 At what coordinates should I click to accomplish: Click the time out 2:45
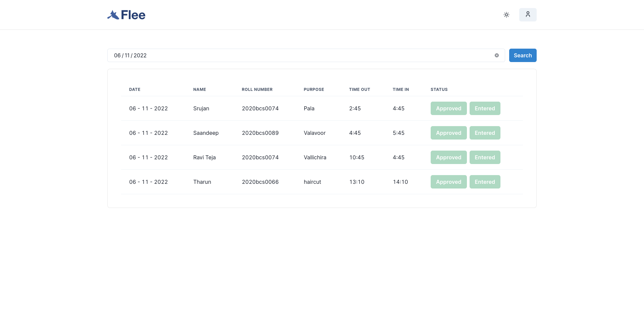[x=355, y=108]
